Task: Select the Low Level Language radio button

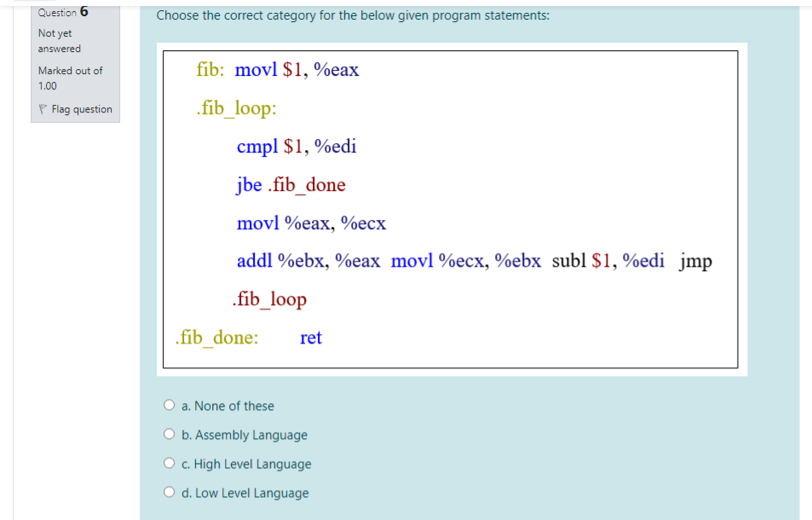Action: coord(170,492)
